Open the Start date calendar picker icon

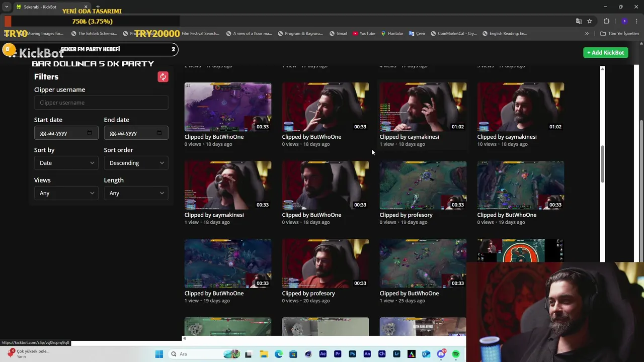coord(90,133)
